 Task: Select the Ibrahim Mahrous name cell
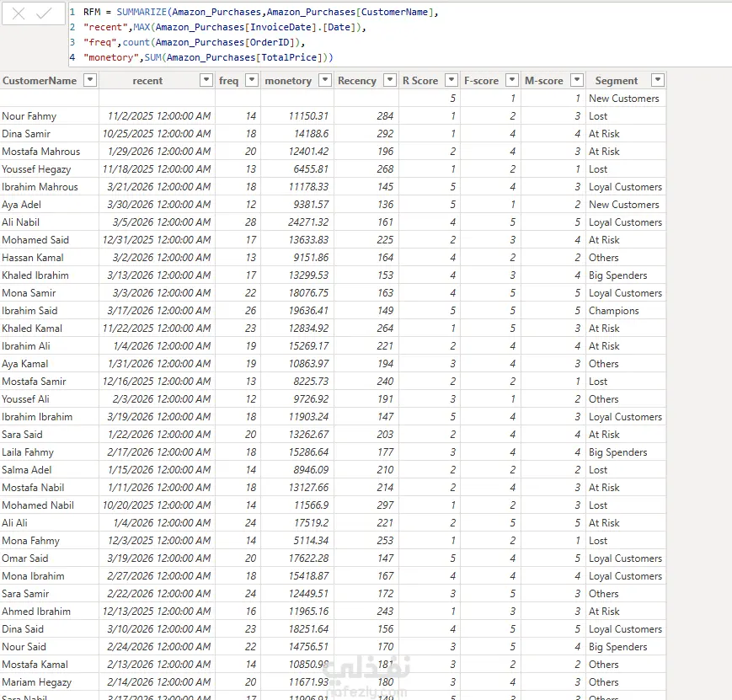50,187
